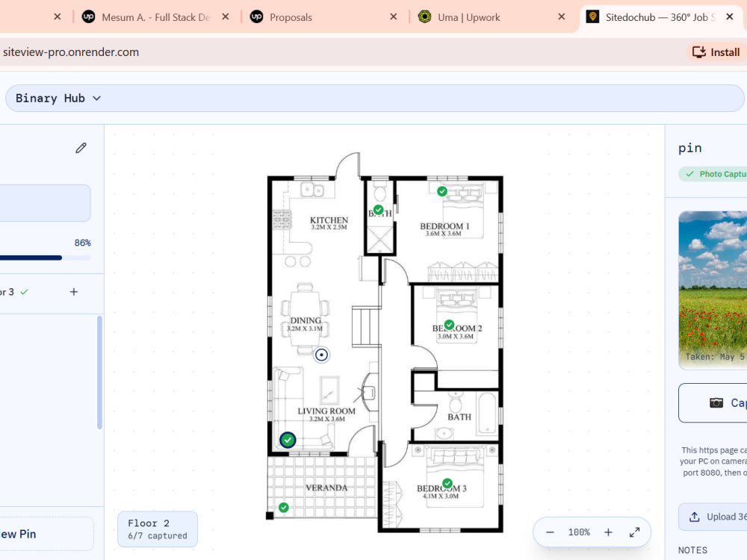Zoom in with the plus button
Viewport: 747px width, 560px height.
(x=608, y=532)
